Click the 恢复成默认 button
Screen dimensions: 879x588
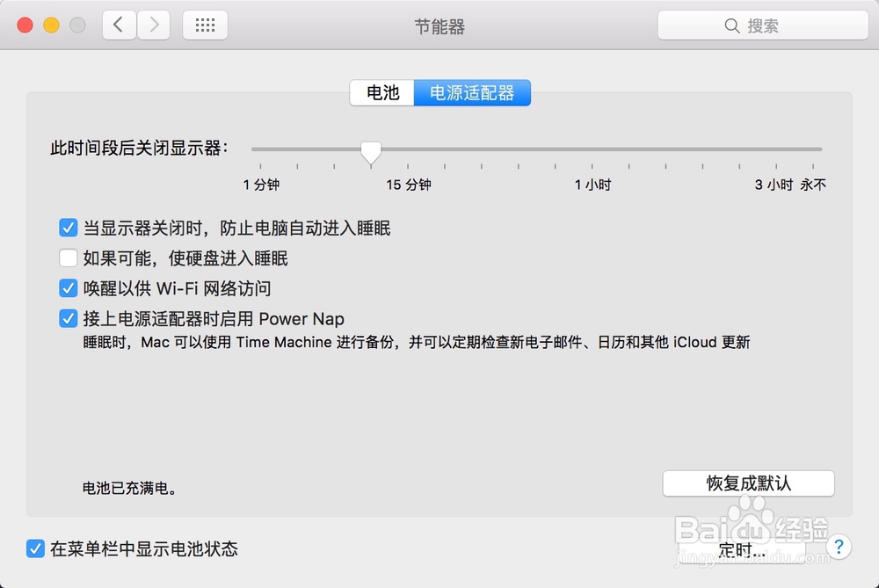748,483
